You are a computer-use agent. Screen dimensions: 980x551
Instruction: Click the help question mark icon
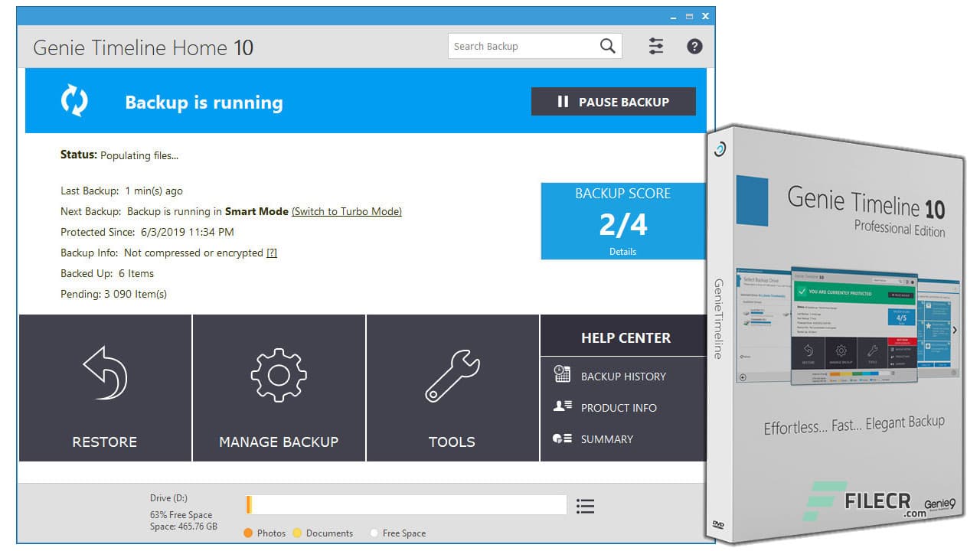click(694, 46)
